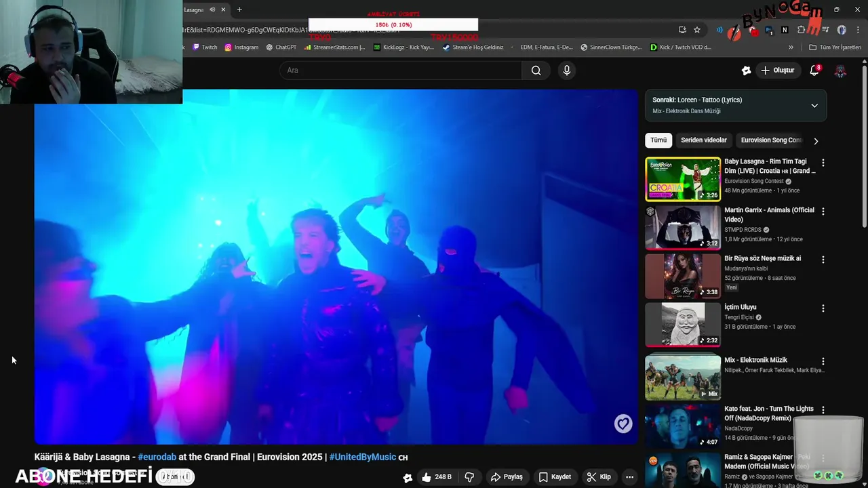The image size is (868, 488).
Task: Click the Notion N extension icon
Action: tap(785, 30)
